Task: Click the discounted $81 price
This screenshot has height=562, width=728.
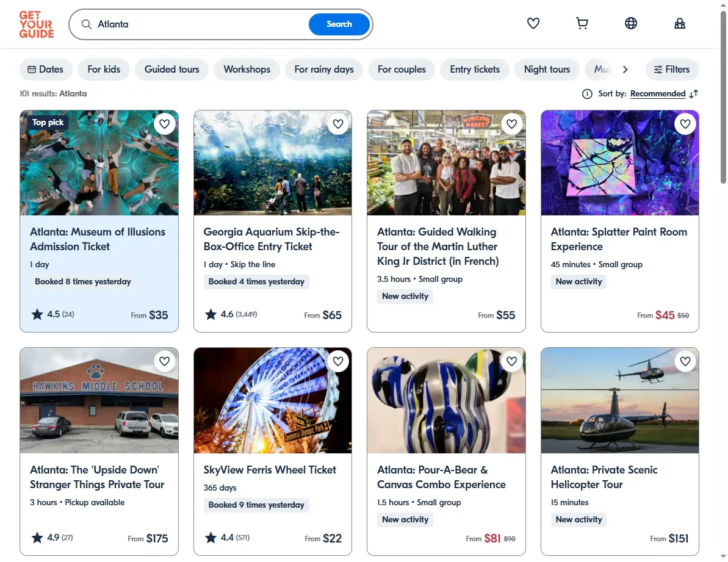Action: pyautogui.click(x=492, y=538)
